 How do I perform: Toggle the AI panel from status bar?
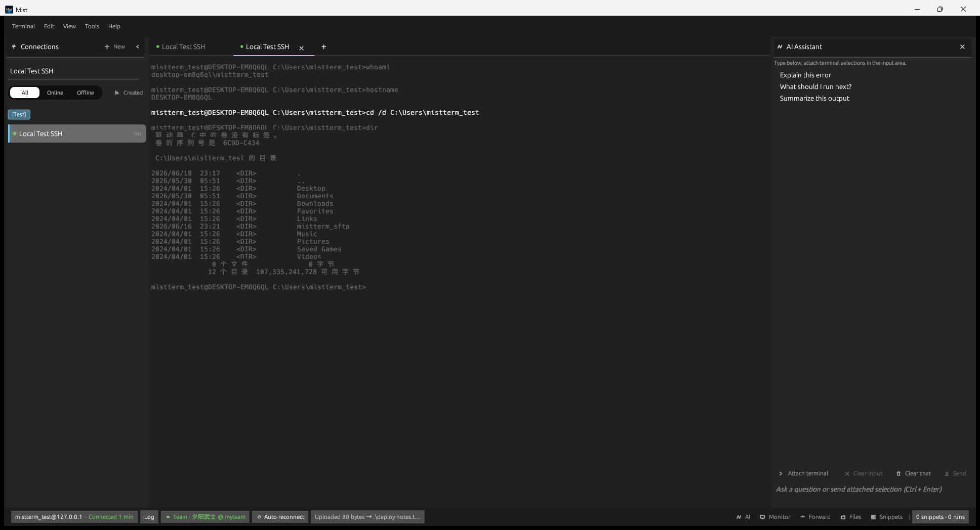(743, 517)
